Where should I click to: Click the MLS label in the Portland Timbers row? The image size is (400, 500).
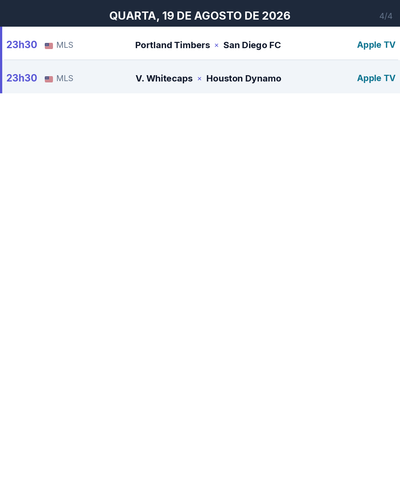tap(65, 45)
